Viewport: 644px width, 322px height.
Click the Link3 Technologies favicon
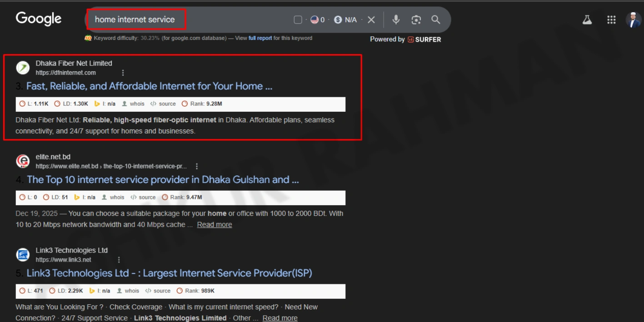point(23,255)
